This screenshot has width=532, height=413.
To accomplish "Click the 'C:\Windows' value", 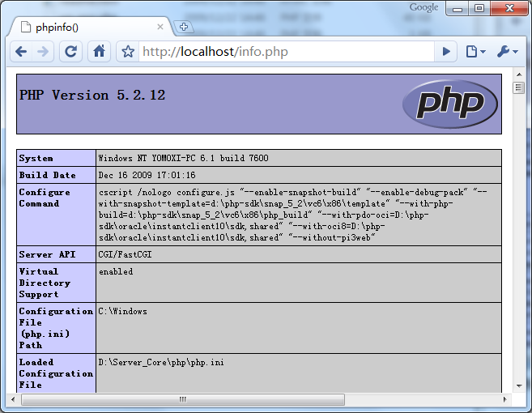I will tap(123, 311).
